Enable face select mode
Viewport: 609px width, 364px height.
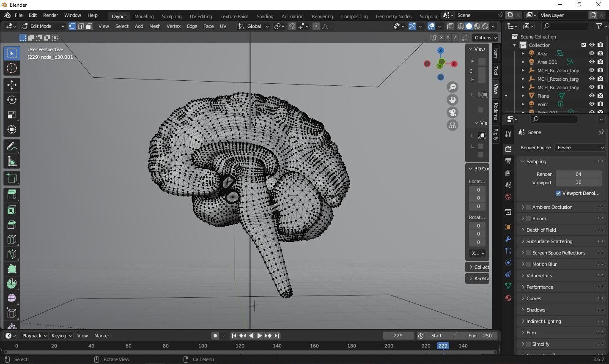(89, 26)
